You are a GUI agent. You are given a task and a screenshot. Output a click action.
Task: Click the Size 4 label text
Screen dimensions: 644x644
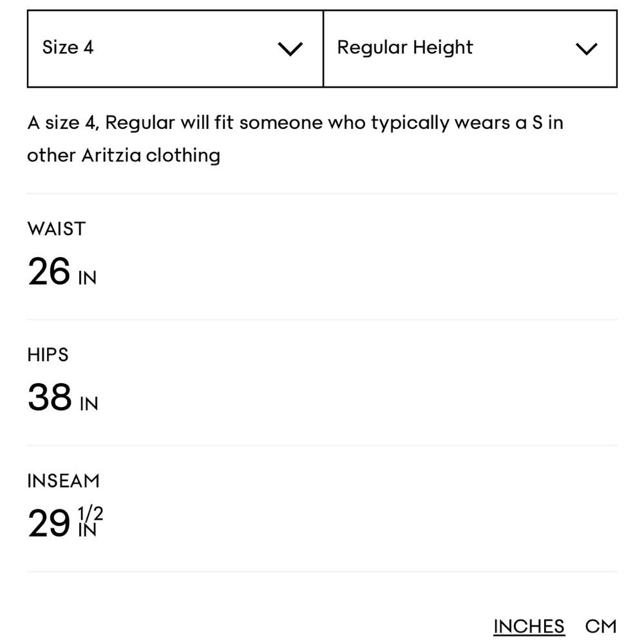(x=68, y=47)
